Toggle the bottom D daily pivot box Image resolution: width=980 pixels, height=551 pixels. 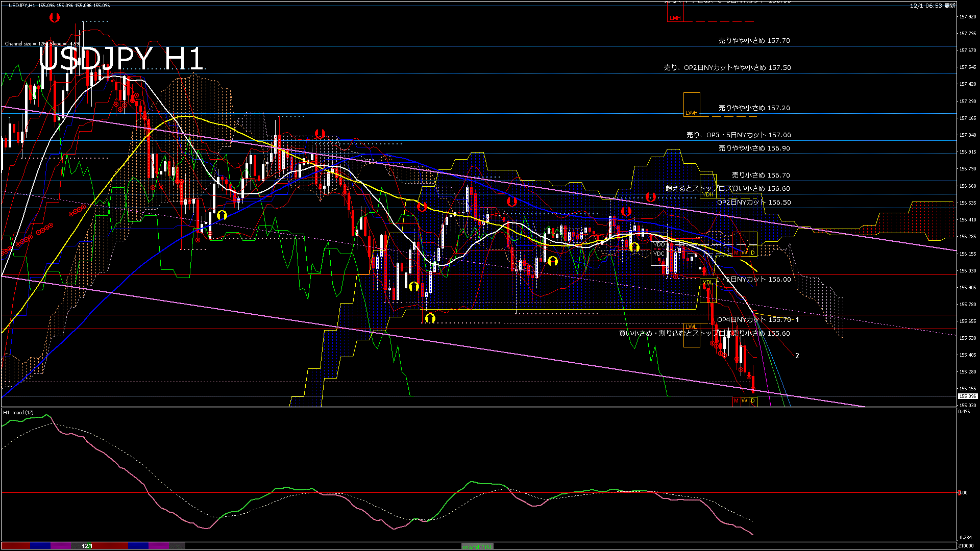pyautogui.click(x=753, y=401)
